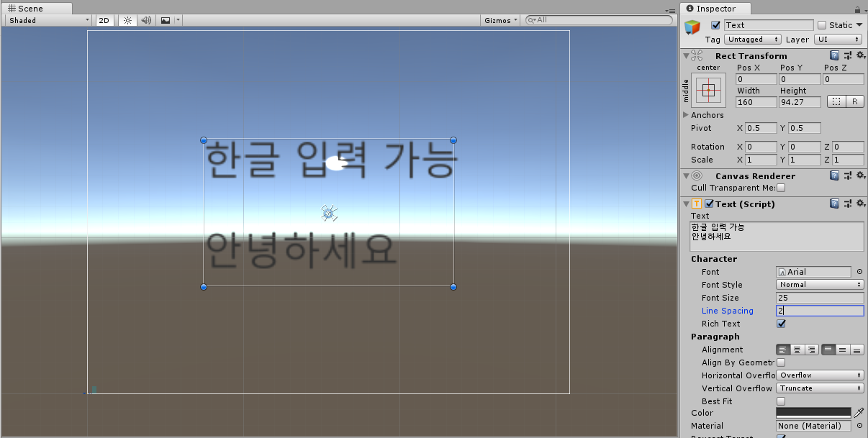Collapse the Rect Transform component
This screenshot has height=438, width=868.
[x=685, y=55]
